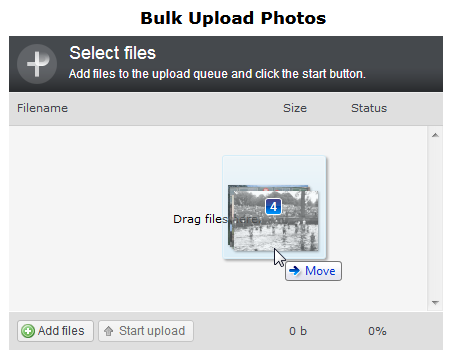The image size is (460, 363).
Task: Click the 0 b total size label
Action: click(x=298, y=331)
